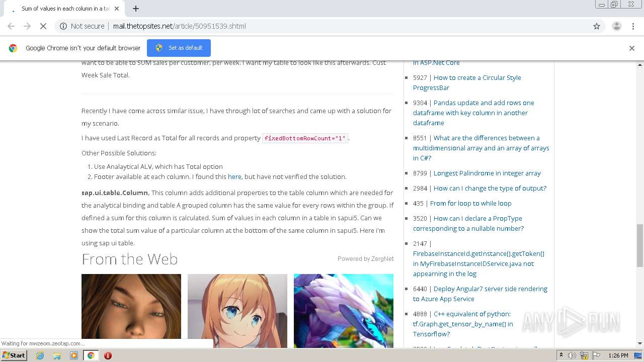Click the fixedBottomRowCount="1" code snippet
Viewport: 644px width, 362px height.
305,138
